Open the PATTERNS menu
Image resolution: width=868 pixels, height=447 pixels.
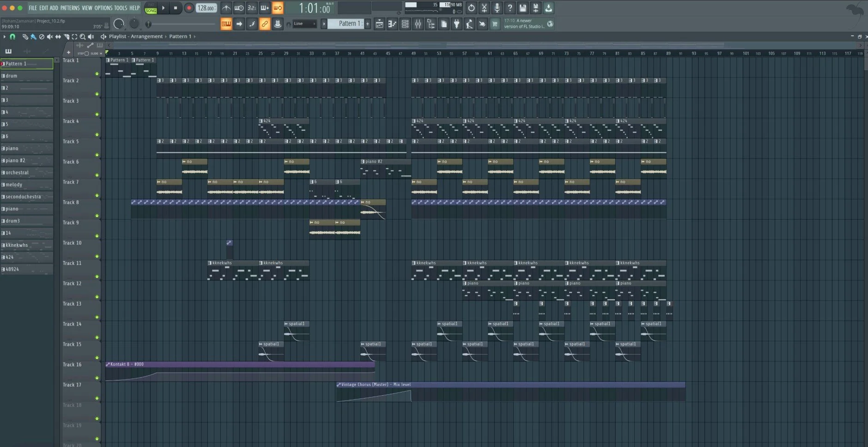70,8
